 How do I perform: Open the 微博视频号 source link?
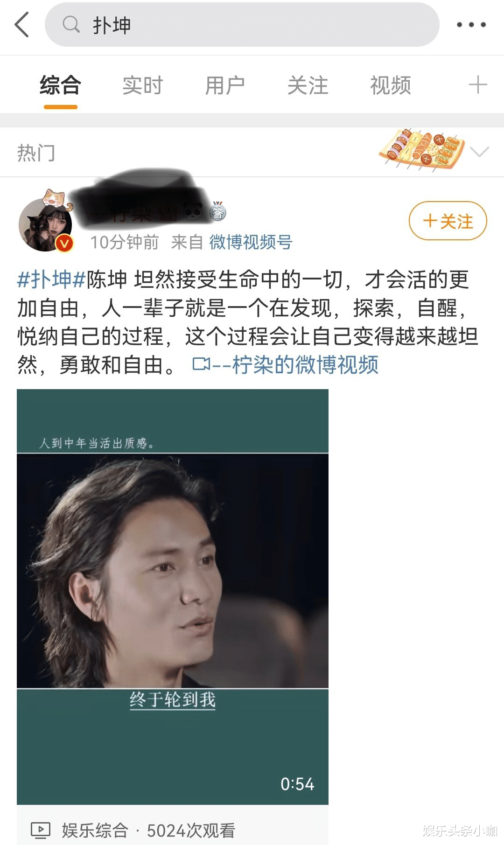(x=251, y=242)
